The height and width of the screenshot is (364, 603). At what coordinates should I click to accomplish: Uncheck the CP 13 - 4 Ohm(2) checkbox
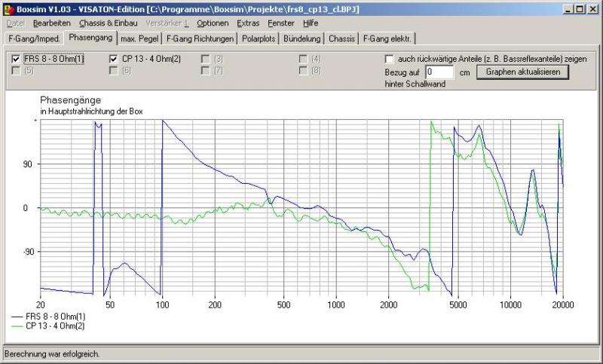pyautogui.click(x=114, y=59)
